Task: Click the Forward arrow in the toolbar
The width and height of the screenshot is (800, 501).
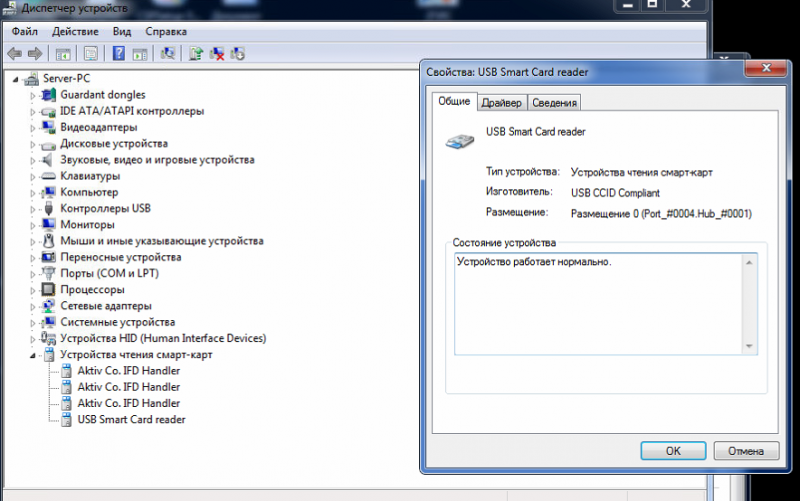Action: click(35, 53)
